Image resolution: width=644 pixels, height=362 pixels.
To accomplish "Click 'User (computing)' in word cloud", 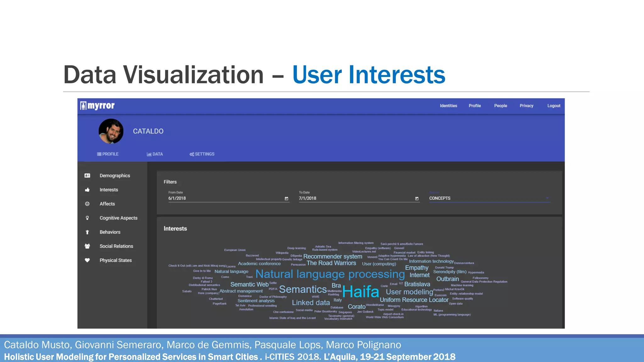I will tap(379, 264).
